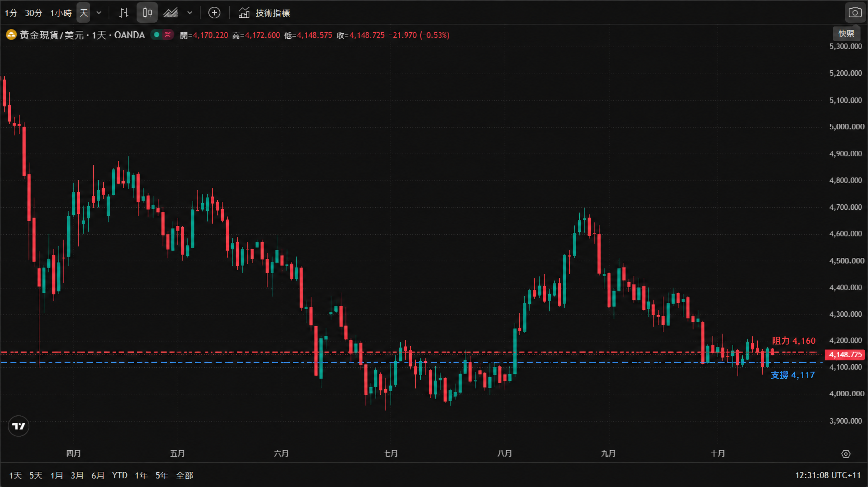Viewport: 868px width, 487px height.
Task: Choose the 1小時 interval
Action: click(61, 13)
